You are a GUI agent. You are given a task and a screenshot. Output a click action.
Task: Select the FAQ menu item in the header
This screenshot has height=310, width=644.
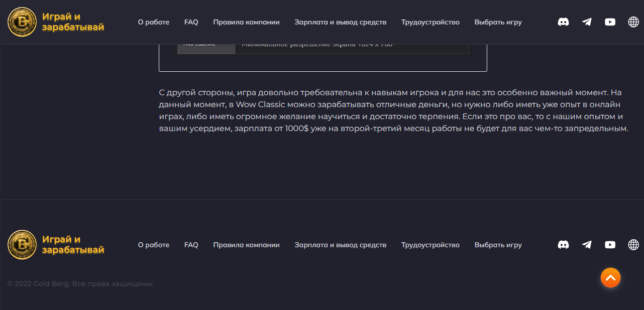coord(191,22)
